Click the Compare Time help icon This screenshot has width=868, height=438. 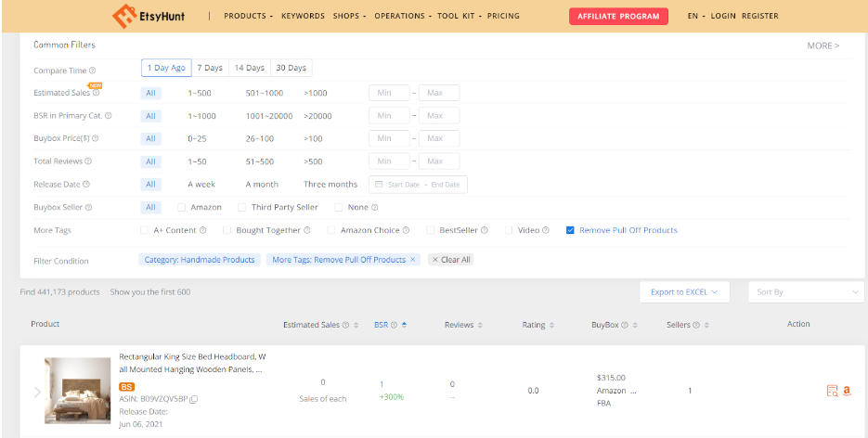[92, 70]
